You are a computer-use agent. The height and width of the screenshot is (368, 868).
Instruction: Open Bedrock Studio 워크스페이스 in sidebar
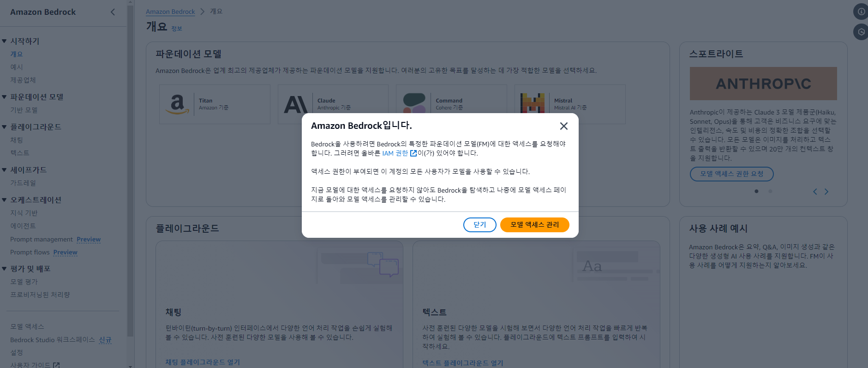pos(53,340)
